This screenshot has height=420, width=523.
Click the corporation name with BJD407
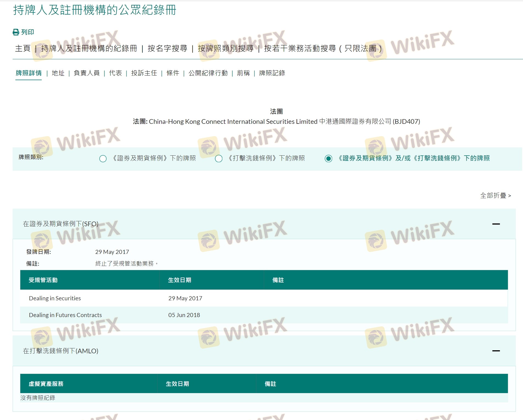point(276,122)
